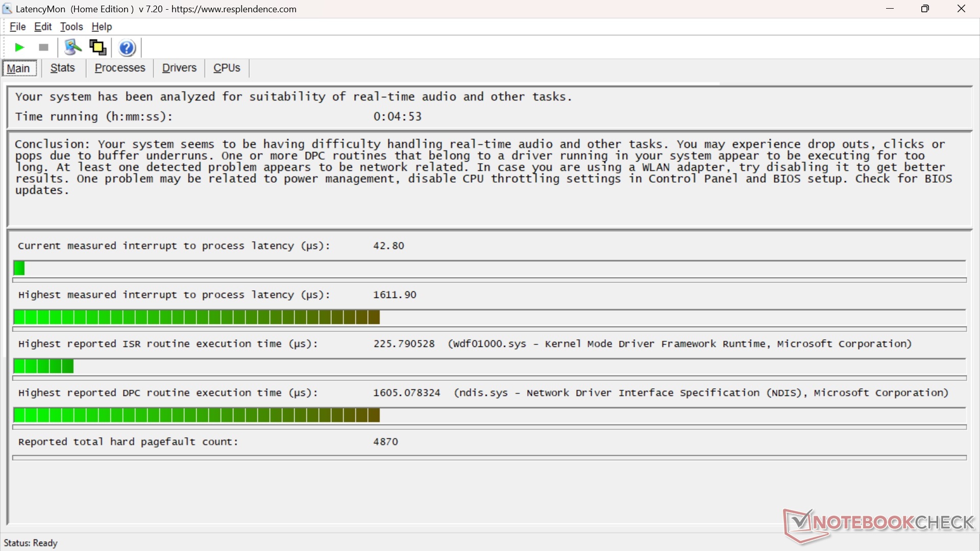
Task: Click the time running value 0:04:53
Action: (x=398, y=117)
